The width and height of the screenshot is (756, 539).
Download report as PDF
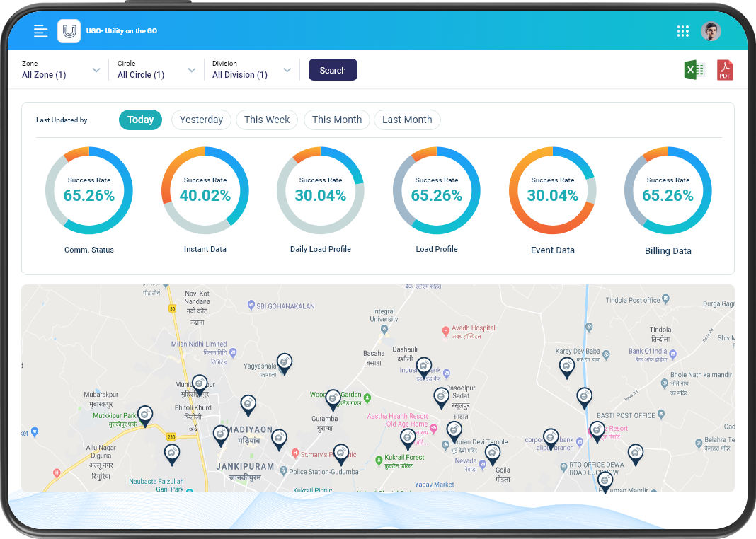pos(725,70)
